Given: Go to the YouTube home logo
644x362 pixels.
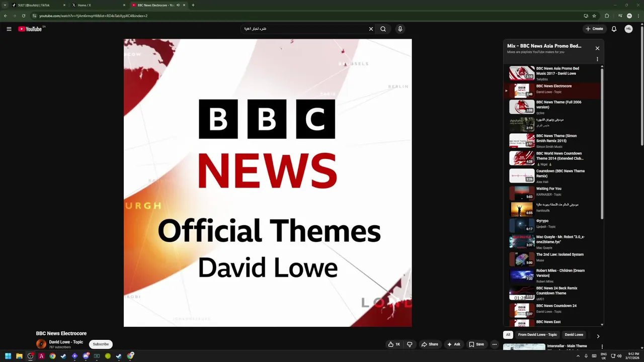Looking at the screenshot, I should click(30, 29).
